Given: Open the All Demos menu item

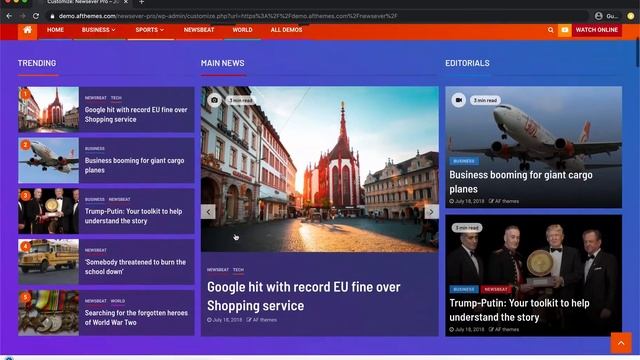Looking at the screenshot, I should 286,30.
